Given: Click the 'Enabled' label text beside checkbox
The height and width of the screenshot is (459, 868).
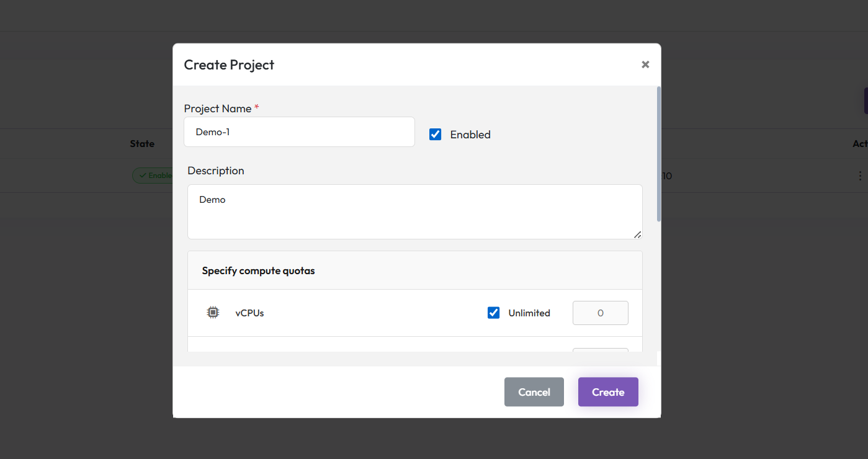Looking at the screenshot, I should coord(470,135).
